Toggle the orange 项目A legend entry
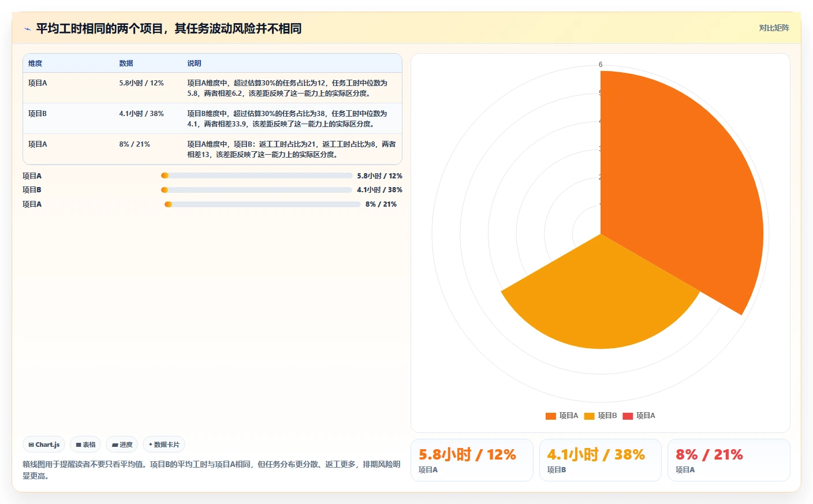The width and height of the screenshot is (813, 504). tap(562, 416)
